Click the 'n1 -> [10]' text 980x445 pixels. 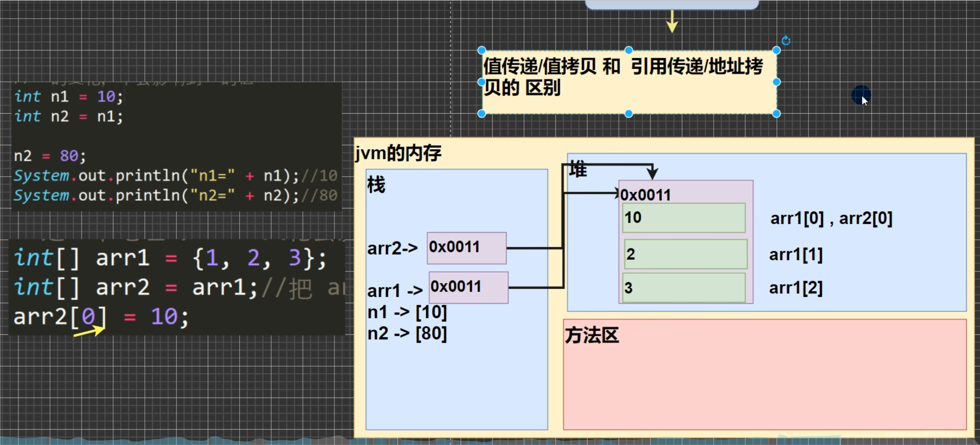pyautogui.click(x=407, y=312)
